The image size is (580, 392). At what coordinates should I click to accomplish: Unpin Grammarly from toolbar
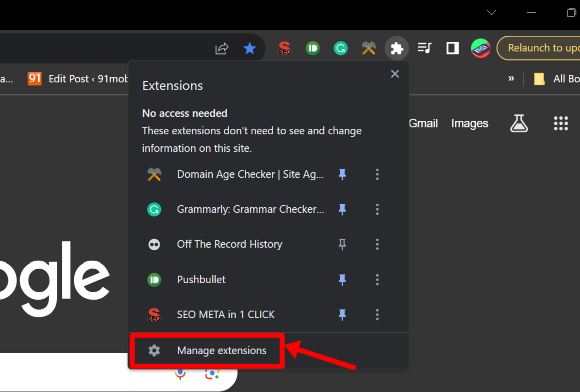point(342,210)
